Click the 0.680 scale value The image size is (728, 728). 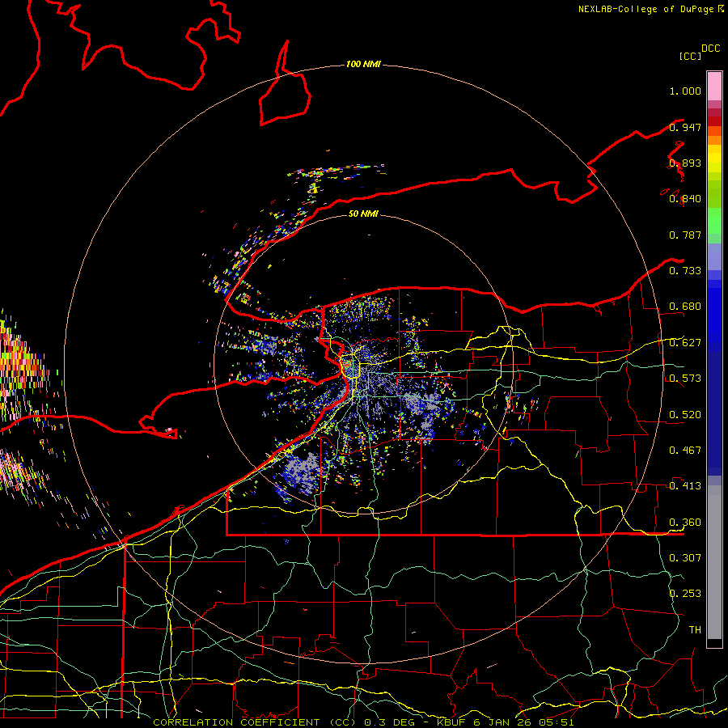tap(685, 307)
